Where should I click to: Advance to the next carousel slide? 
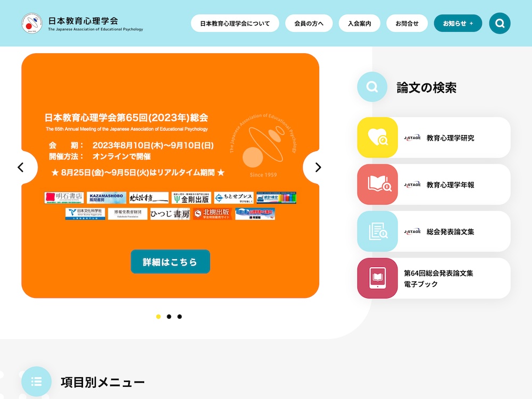tap(318, 167)
